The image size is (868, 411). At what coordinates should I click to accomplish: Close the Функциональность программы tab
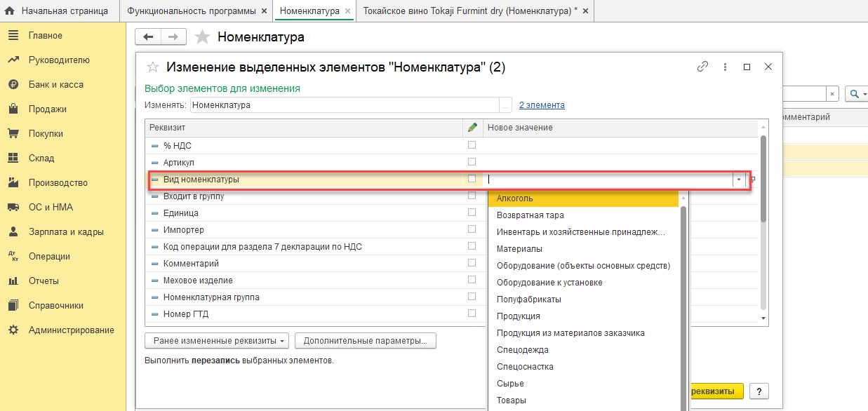(264, 12)
